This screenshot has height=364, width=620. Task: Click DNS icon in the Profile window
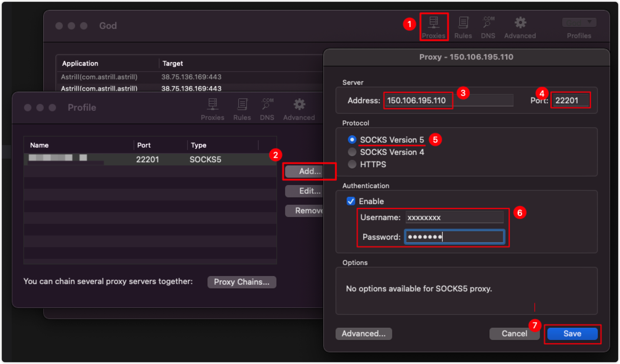tap(267, 109)
